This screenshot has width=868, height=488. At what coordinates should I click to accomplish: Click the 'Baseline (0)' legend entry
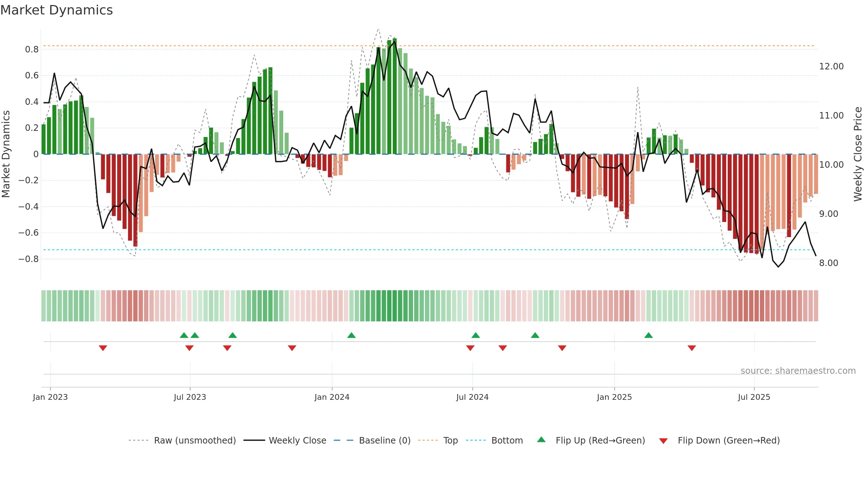coord(372,440)
